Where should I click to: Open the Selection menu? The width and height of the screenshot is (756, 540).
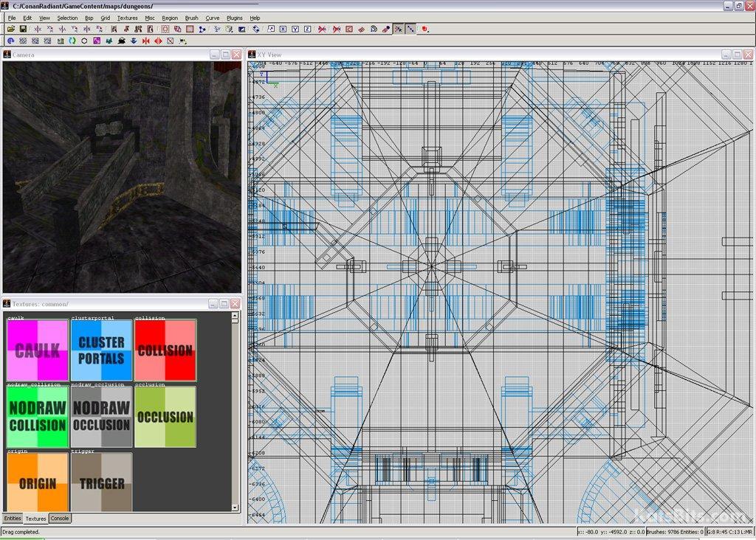(x=67, y=18)
